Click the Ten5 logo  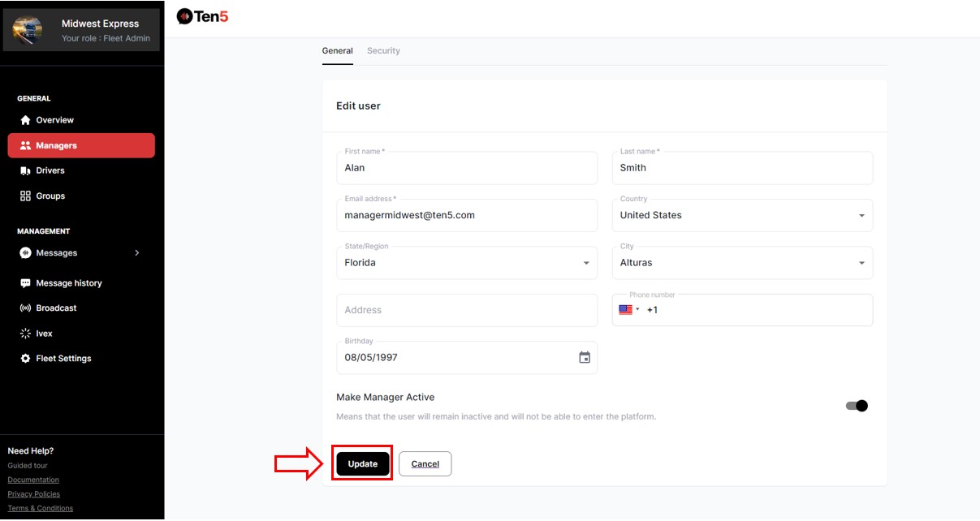(x=202, y=16)
